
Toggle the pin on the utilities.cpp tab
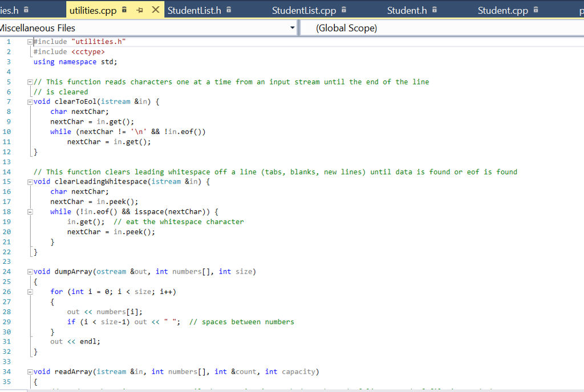coord(140,10)
